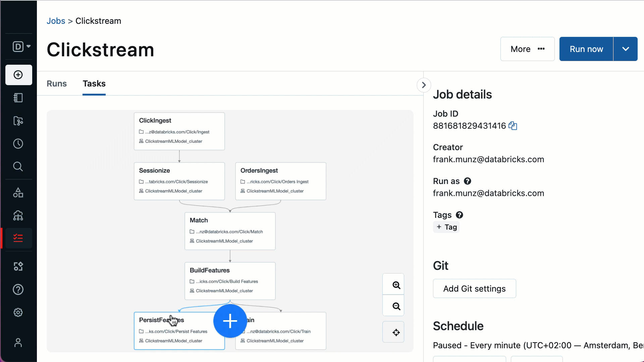Open the Workflows jobs icon in sidebar
644x362 pixels.
coord(18,238)
